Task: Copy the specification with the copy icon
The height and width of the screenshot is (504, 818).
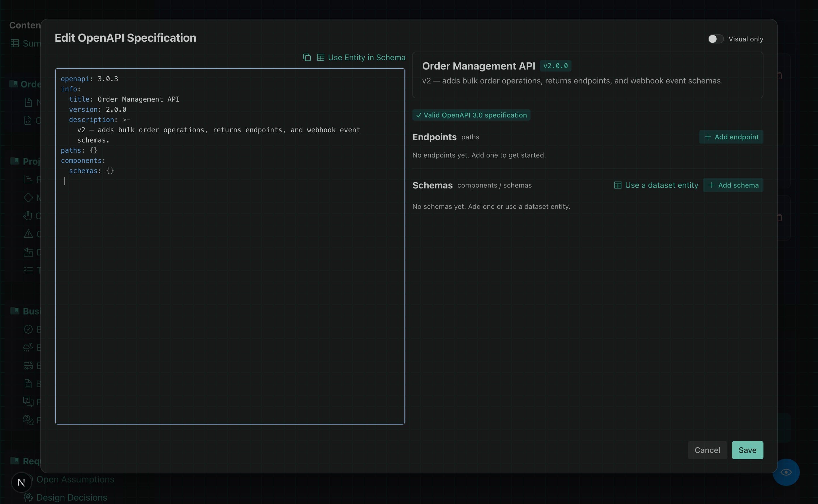Action: [x=307, y=57]
